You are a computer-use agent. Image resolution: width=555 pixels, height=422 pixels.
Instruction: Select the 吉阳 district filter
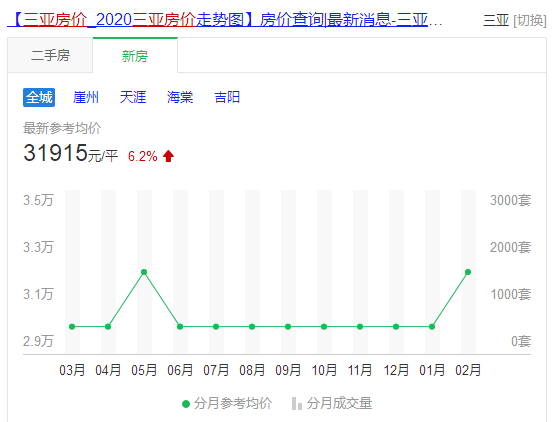[227, 97]
